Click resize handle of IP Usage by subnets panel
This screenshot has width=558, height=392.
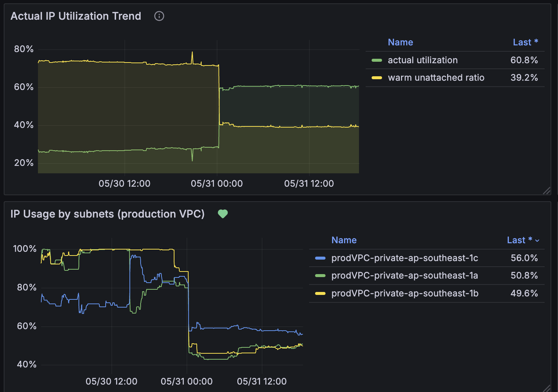coord(546,388)
